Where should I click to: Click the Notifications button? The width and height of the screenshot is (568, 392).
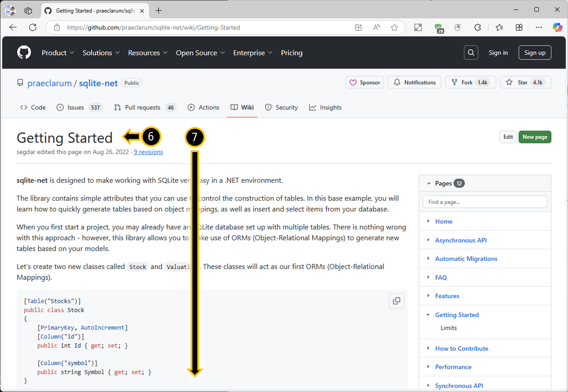415,83
